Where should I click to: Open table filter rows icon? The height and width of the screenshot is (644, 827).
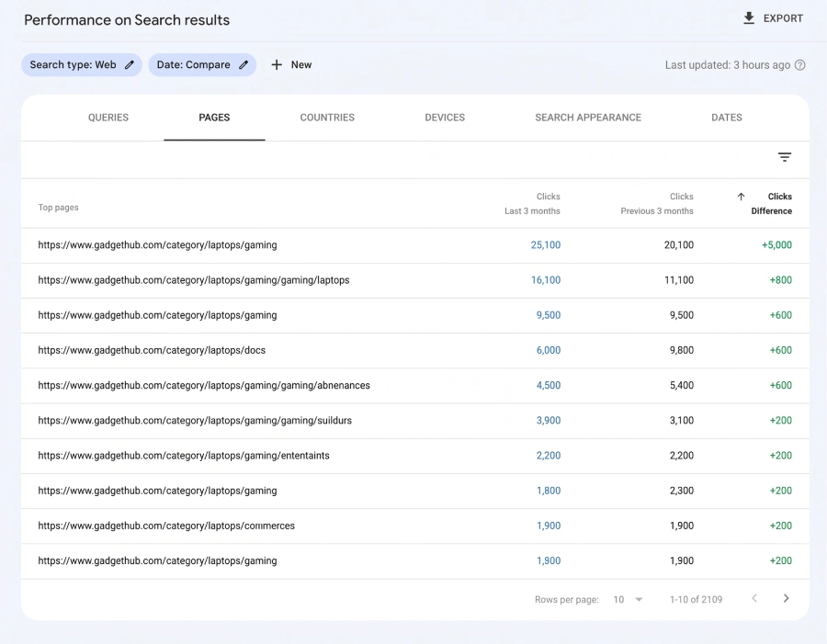[x=785, y=157]
